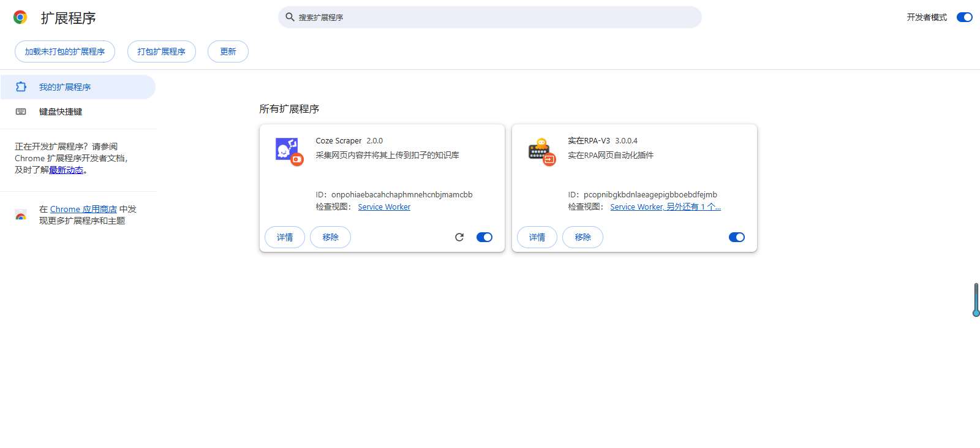Click description 实在RPA网页自动化插件
The height and width of the screenshot is (448, 980).
pyautogui.click(x=611, y=155)
